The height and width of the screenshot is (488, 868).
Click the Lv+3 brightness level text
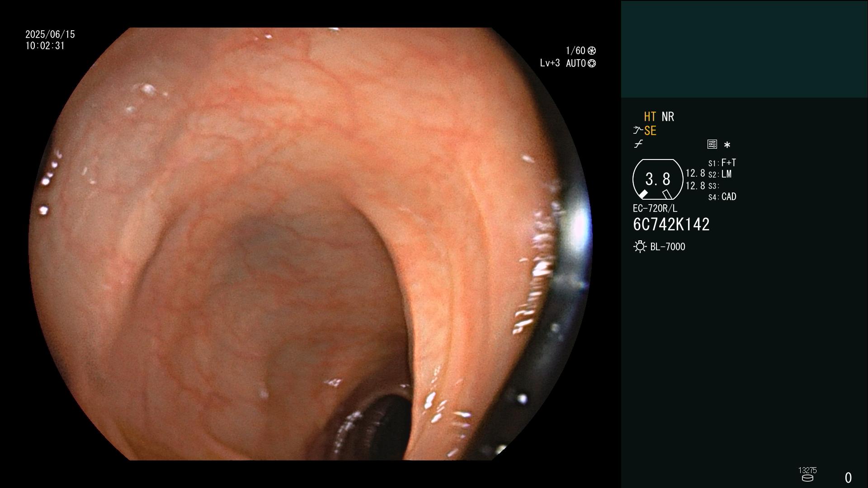point(550,63)
